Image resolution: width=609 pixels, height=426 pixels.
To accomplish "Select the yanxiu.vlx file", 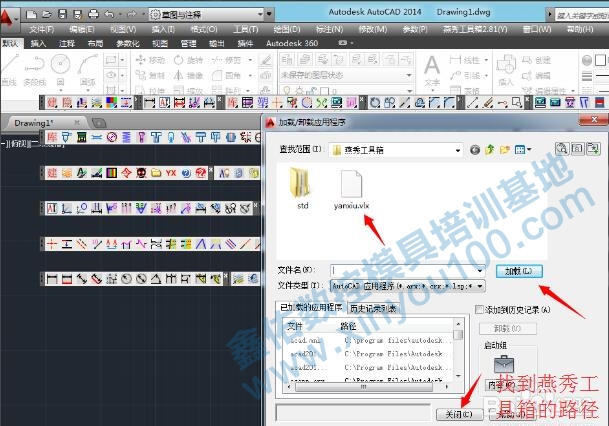I will click(351, 190).
